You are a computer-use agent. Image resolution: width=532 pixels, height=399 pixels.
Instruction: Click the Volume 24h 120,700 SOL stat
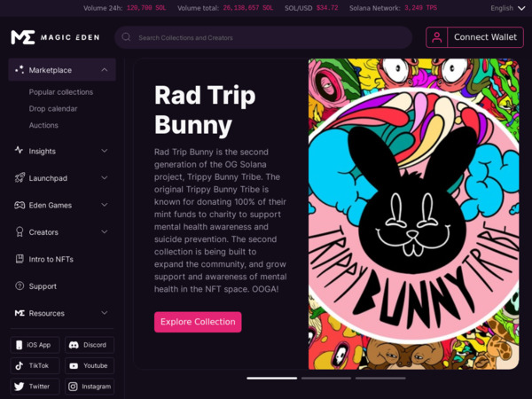[x=125, y=8]
